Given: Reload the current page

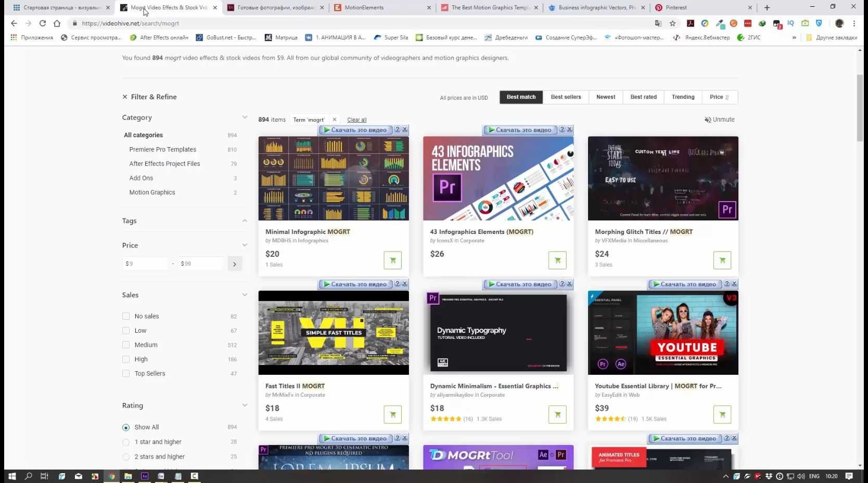Looking at the screenshot, I should coord(43,23).
